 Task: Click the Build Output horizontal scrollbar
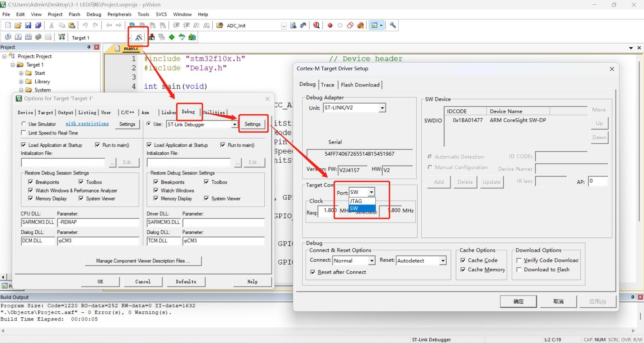click(x=318, y=331)
